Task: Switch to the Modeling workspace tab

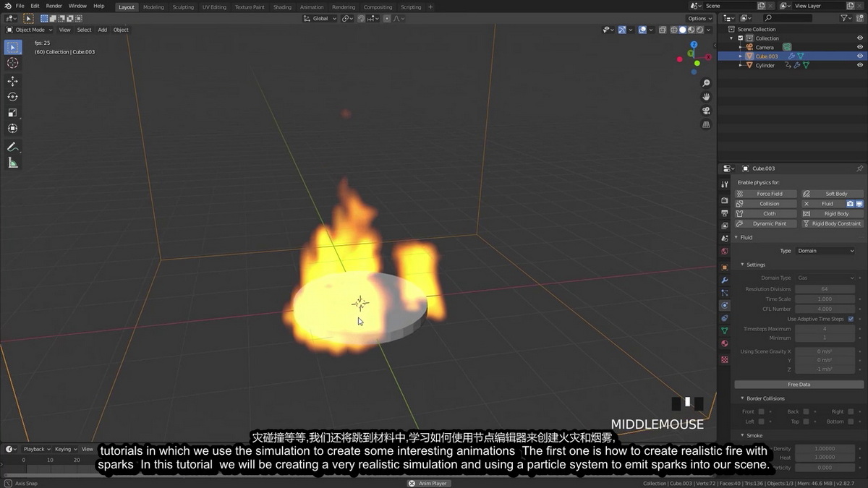Action: pos(153,7)
